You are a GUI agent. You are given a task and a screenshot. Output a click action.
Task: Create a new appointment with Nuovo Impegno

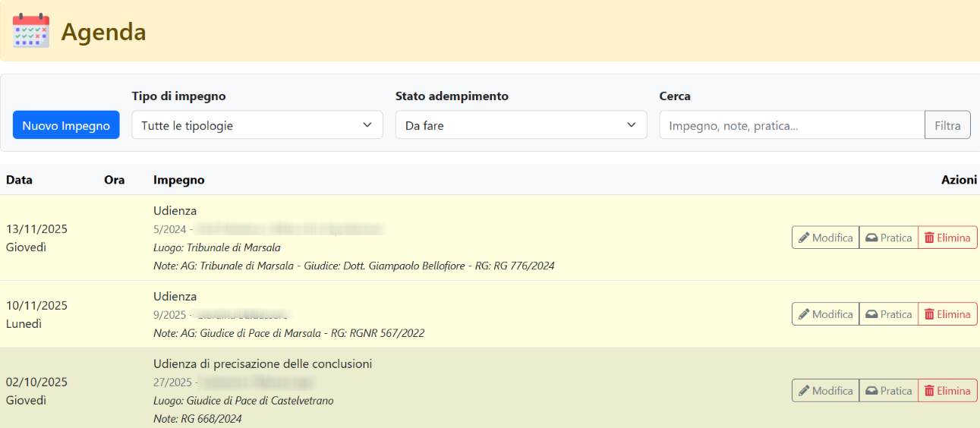66,125
